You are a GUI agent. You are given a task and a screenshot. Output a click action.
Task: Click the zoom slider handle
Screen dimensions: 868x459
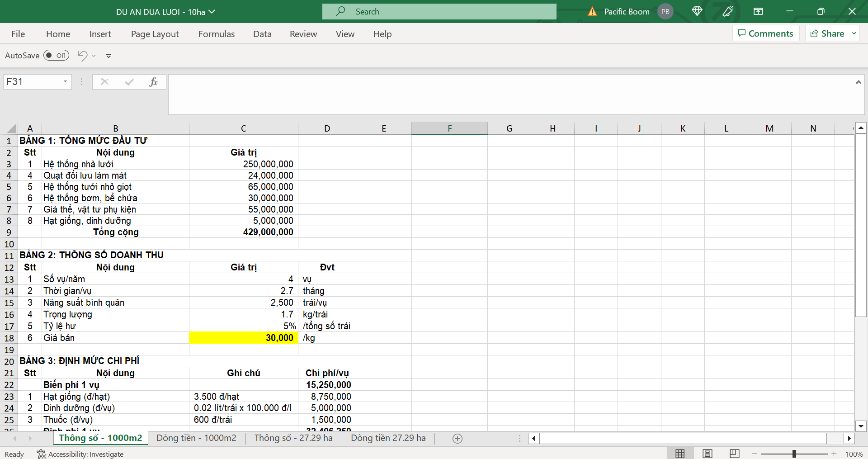coord(794,454)
